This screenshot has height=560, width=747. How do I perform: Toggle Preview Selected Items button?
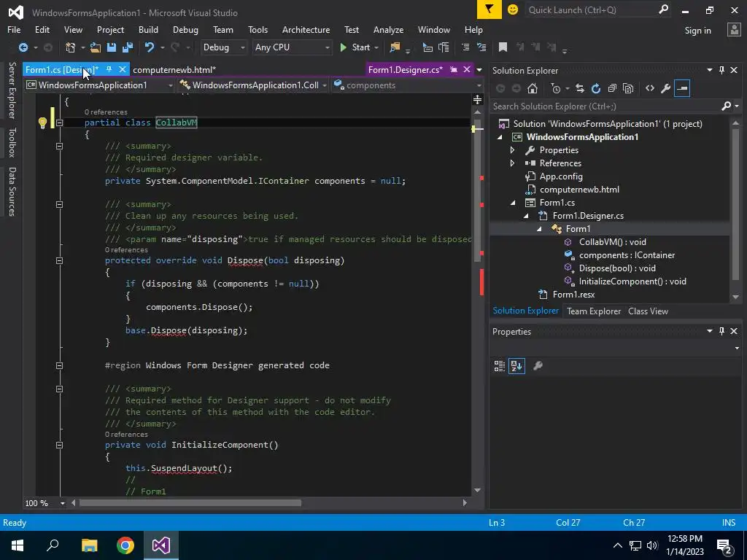click(x=682, y=88)
